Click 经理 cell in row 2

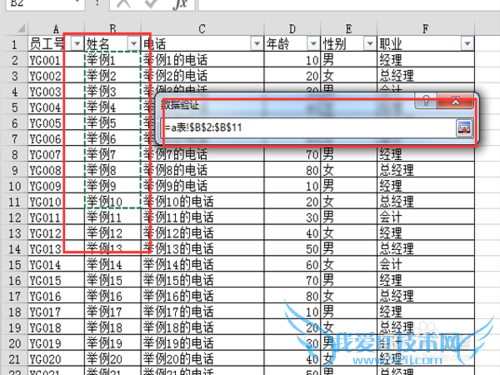[x=426, y=60]
